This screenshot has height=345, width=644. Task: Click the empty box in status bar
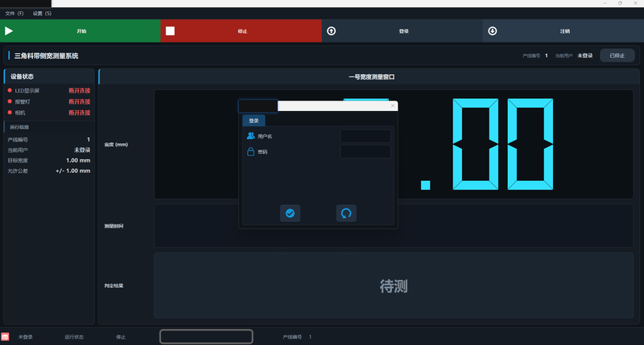(x=206, y=337)
